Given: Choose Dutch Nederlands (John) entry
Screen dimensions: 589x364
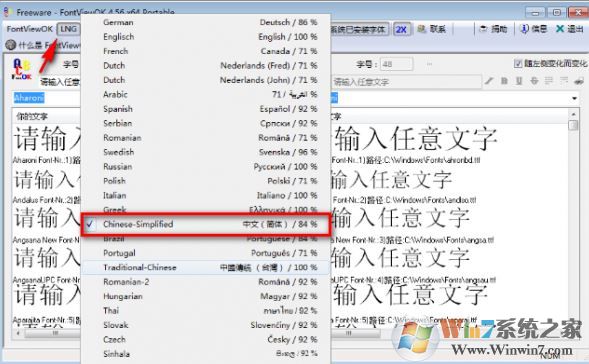Looking at the screenshot, I should tap(206, 80).
